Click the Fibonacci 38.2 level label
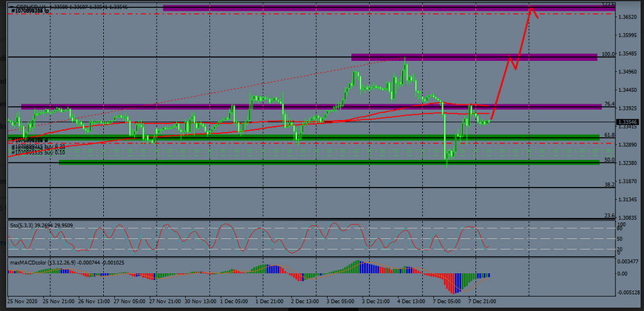 [608, 184]
